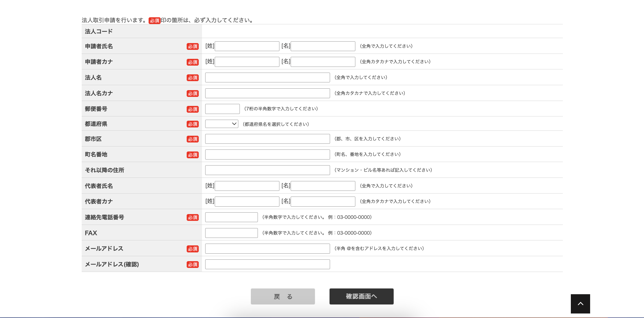Select the メールアドレス(確認) confirmation email field
Image resolution: width=644 pixels, height=318 pixels.
[x=267, y=264]
